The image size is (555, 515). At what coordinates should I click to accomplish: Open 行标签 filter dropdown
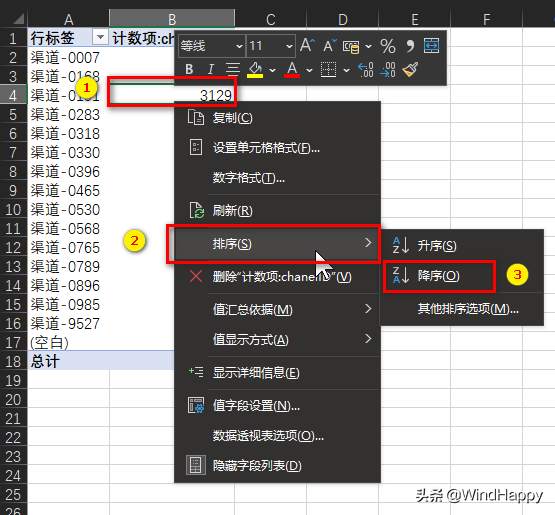pos(100,36)
